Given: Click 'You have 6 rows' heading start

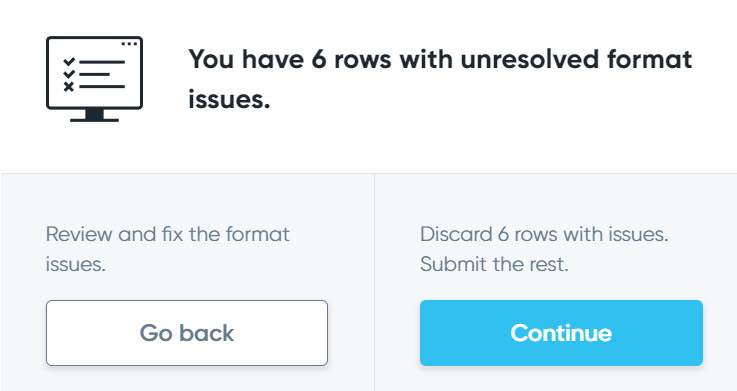Looking at the screenshot, I should coord(290,60).
